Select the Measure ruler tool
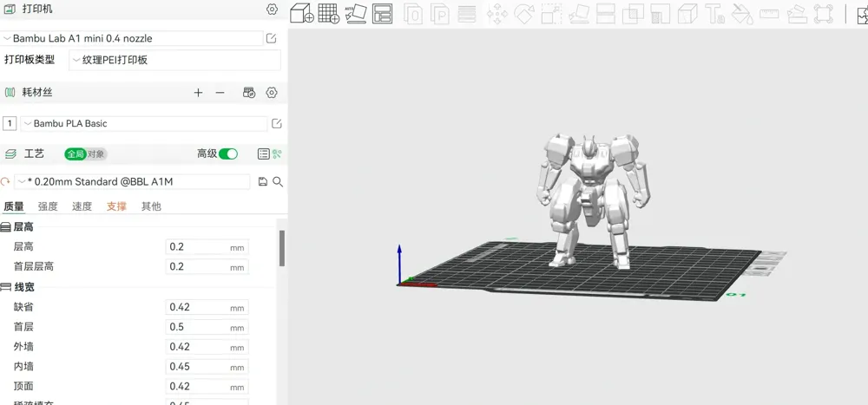 coord(769,14)
